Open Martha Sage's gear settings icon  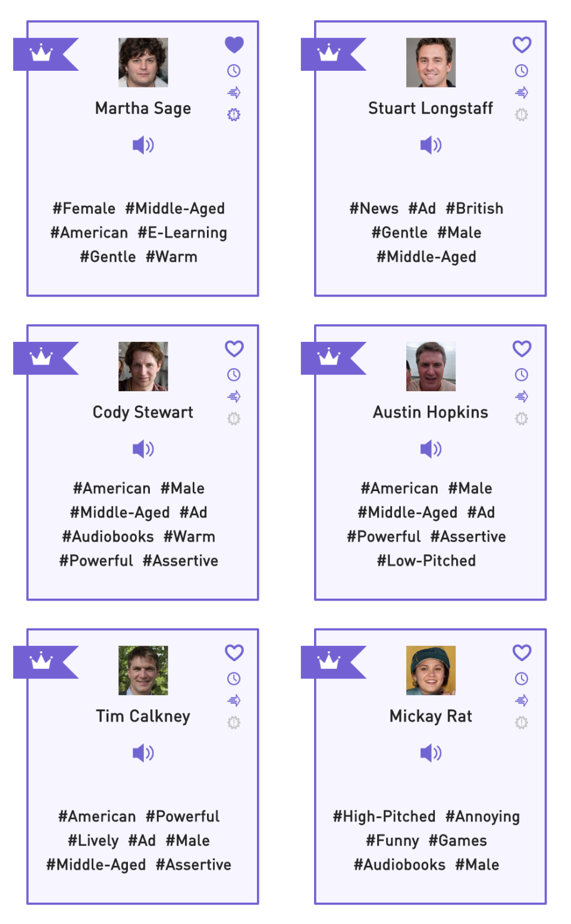click(x=234, y=114)
